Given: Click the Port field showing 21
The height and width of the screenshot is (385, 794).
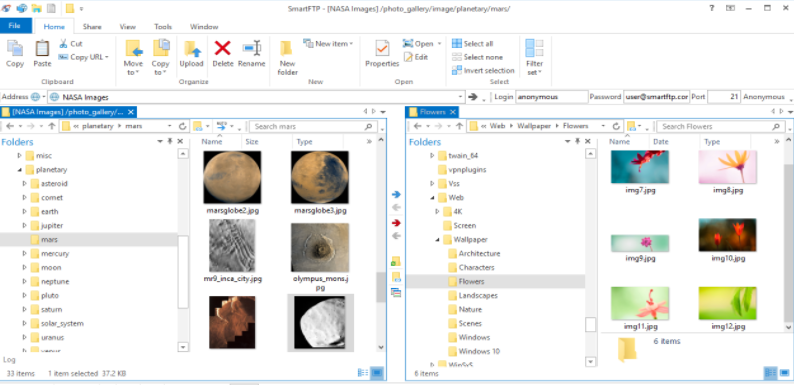Looking at the screenshot, I should [x=724, y=97].
